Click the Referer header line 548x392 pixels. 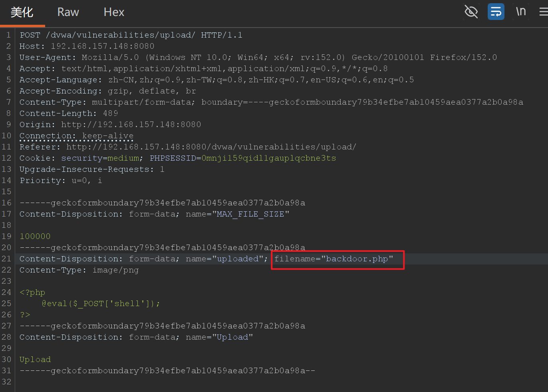tap(188, 147)
